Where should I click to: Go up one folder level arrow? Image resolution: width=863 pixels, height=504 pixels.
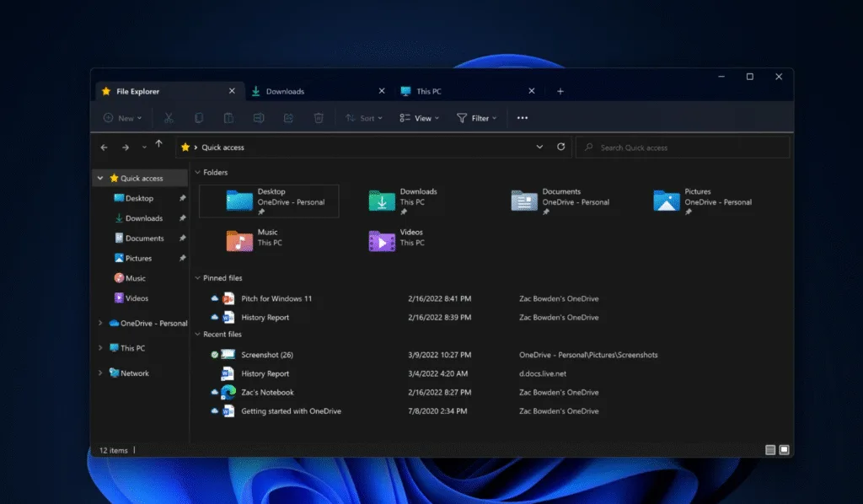[158, 145]
